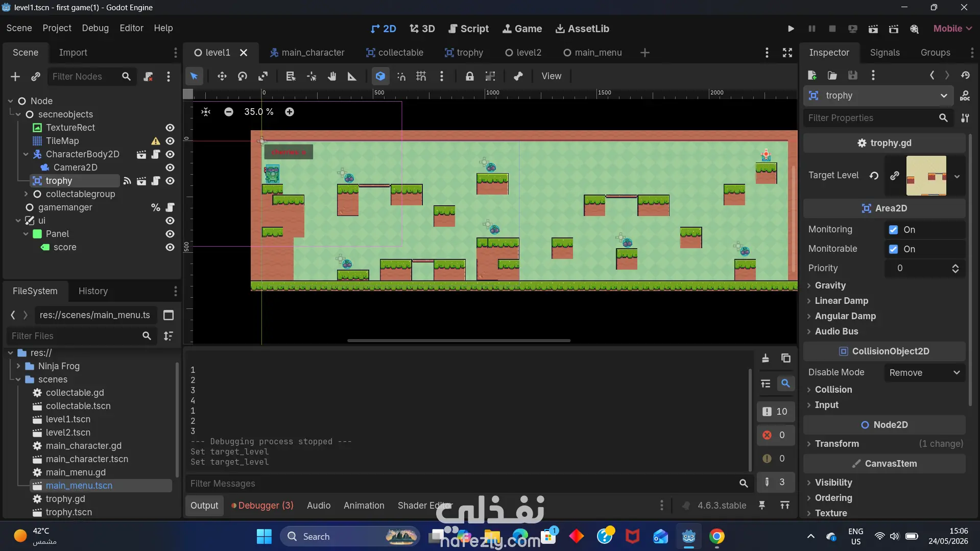The image size is (980, 551).
Task: Switch to the Script workspace
Action: click(x=469, y=29)
